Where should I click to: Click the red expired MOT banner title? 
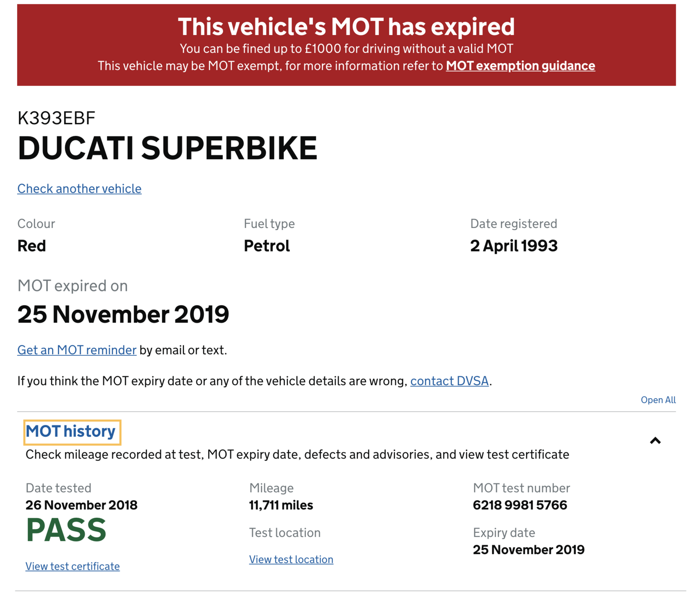coord(346,27)
